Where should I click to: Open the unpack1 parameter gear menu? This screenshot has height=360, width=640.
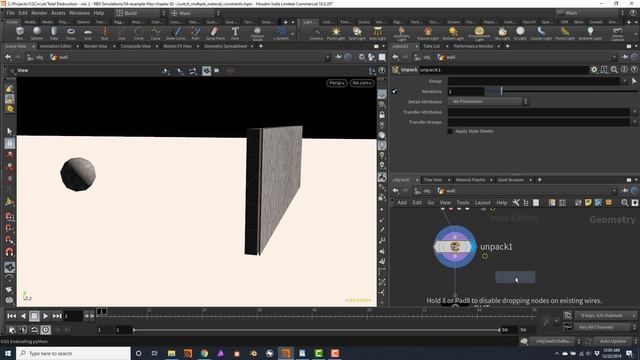(x=594, y=70)
